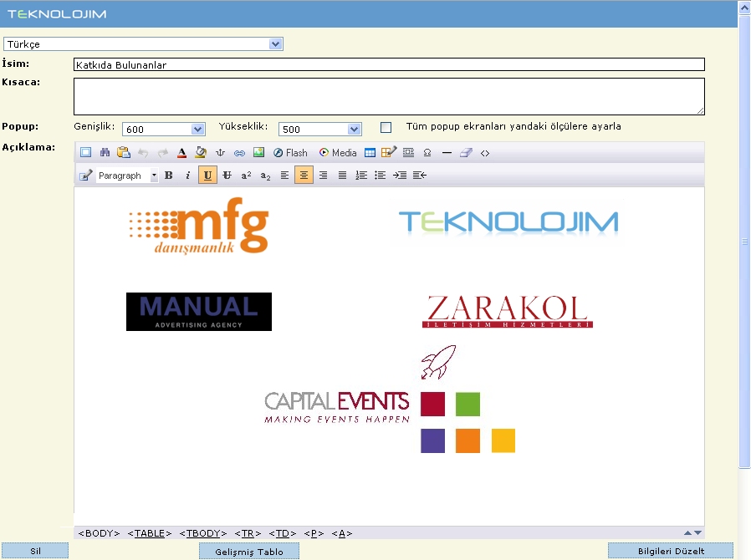
Task: Select the BODY tag in path bar
Action: 99,533
